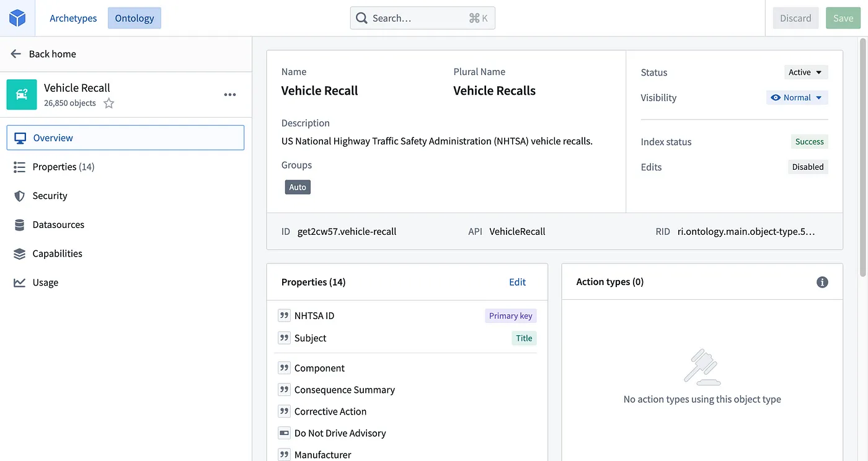Open the Capabilities section

[125, 253]
